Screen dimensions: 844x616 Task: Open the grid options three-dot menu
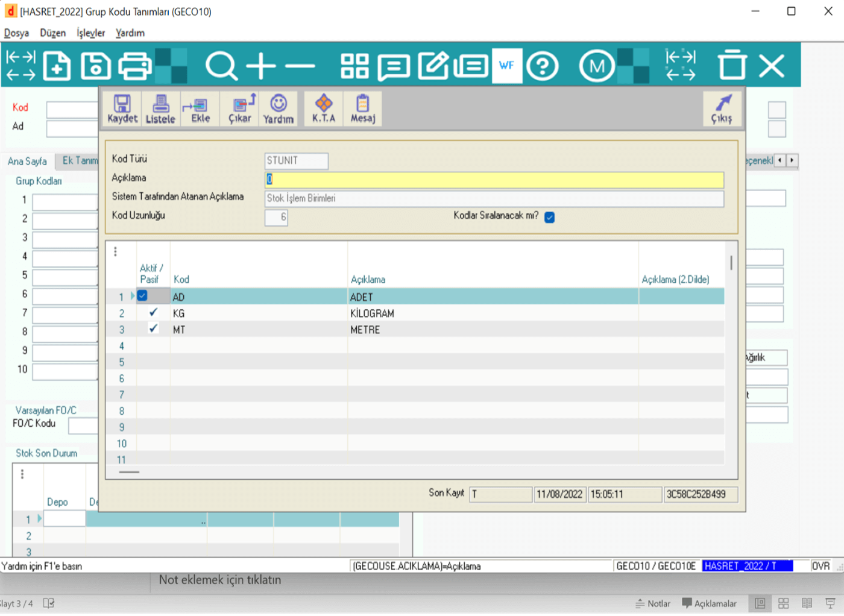coord(115,251)
